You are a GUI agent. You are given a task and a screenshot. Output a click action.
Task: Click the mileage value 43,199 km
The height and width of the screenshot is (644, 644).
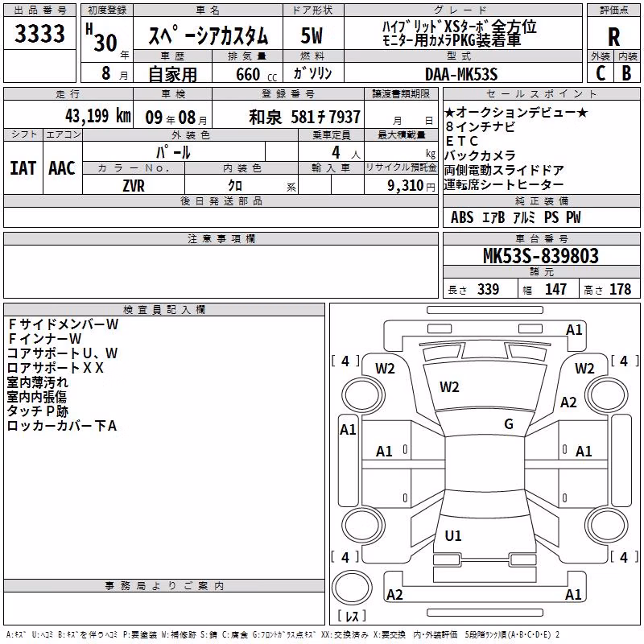[x=98, y=116]
